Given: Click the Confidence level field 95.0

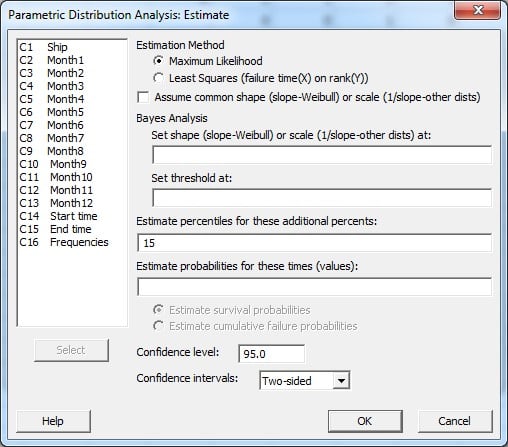Looking at the screenshot, I should coord(271,354).
